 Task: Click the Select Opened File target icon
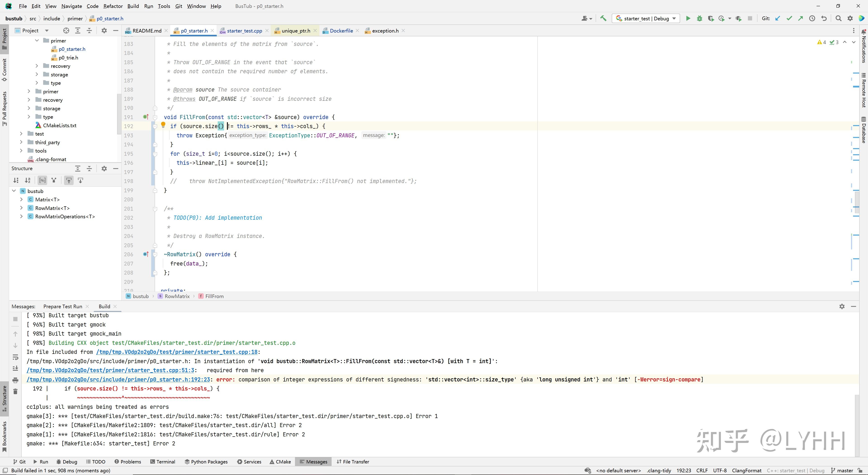(66, 31)
